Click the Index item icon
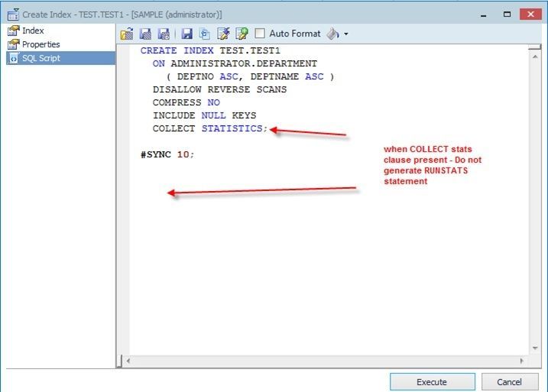This screenshot has width=548, height=392. tap(13, 31)
